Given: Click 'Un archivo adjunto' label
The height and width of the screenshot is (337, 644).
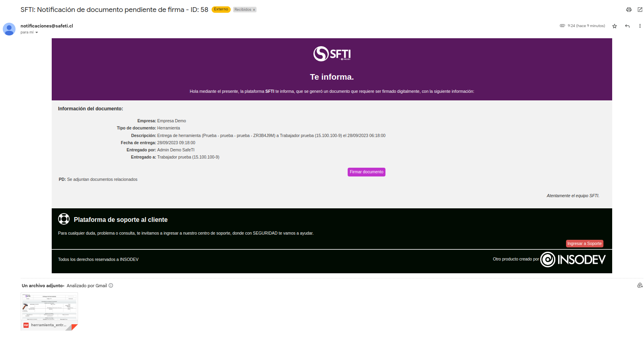Looking at the screenshot, I should (43, 286).
